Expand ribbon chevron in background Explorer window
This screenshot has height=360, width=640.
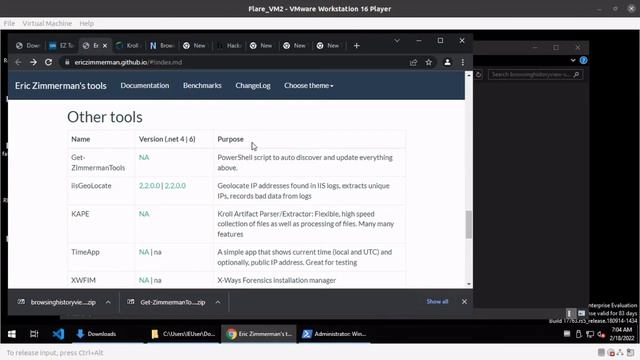[573, 60]
